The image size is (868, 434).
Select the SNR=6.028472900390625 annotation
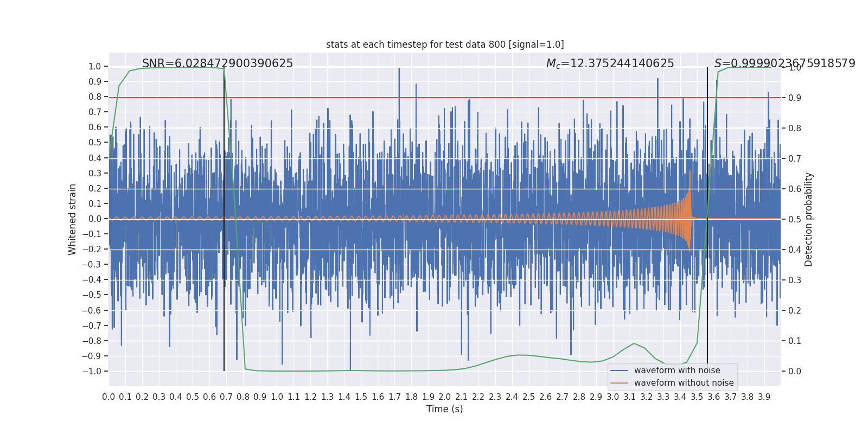tap(218, 63)
